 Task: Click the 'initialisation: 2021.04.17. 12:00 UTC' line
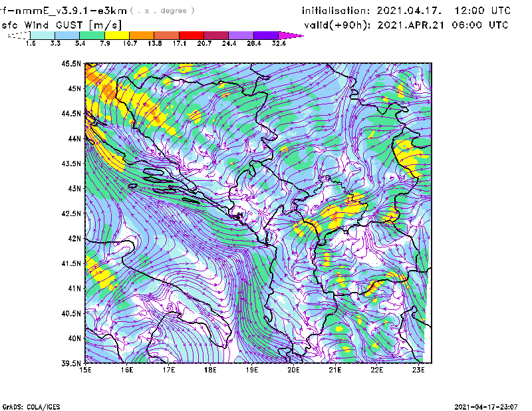(406, 11)
